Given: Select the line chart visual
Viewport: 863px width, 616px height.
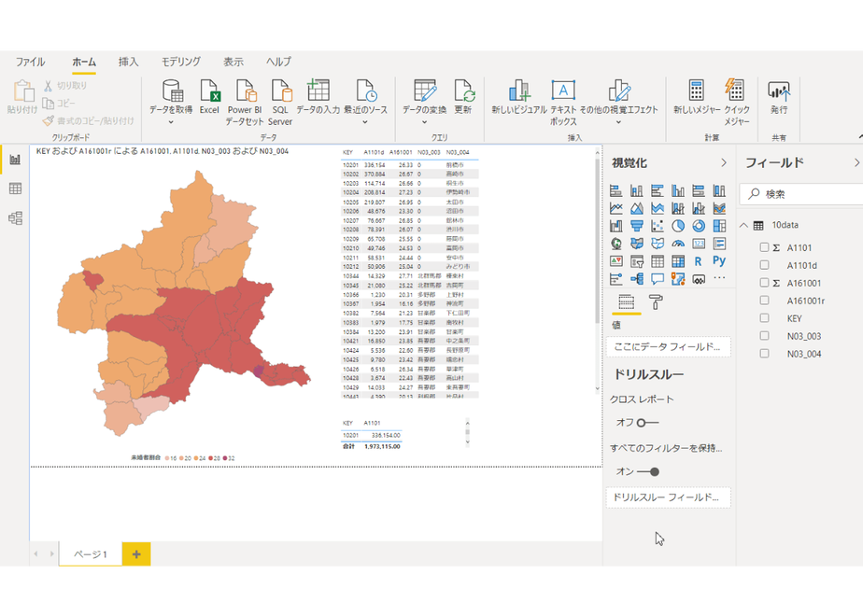Looking at the screenshot, I should tap(615, 208).
